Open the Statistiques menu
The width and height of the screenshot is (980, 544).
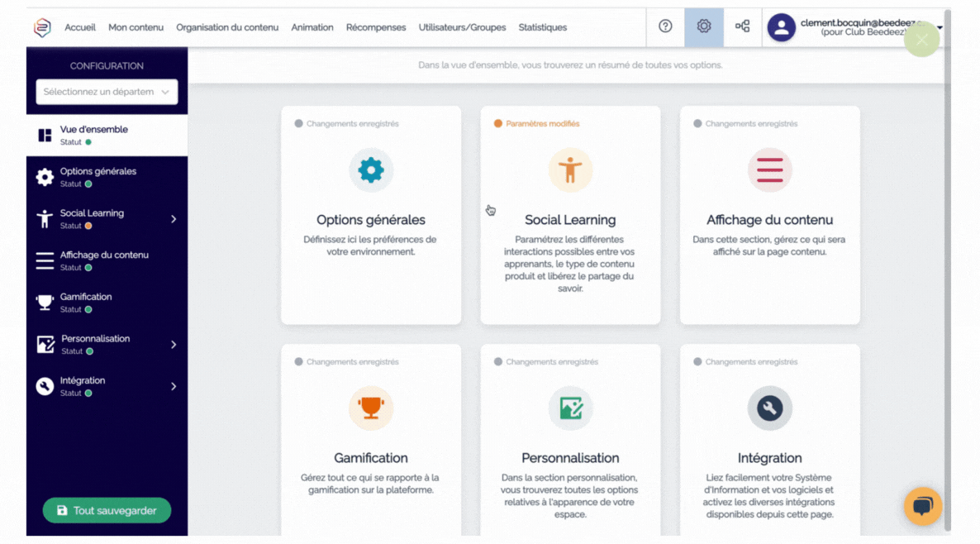(x=542, y=27)
